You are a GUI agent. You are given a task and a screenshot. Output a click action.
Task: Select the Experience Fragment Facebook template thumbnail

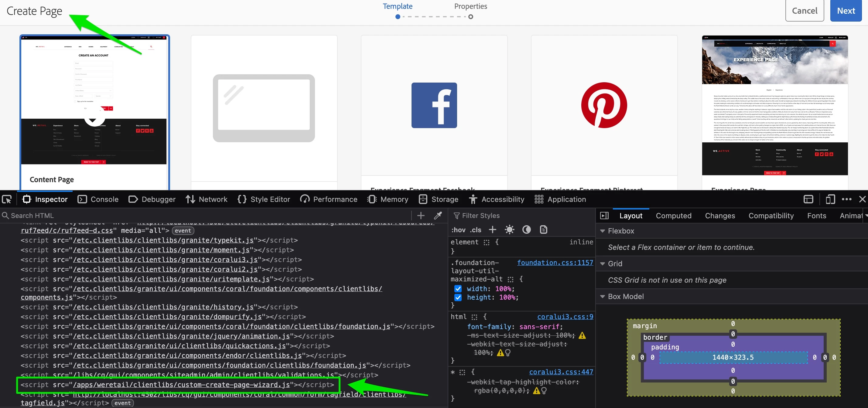point(434,105)
